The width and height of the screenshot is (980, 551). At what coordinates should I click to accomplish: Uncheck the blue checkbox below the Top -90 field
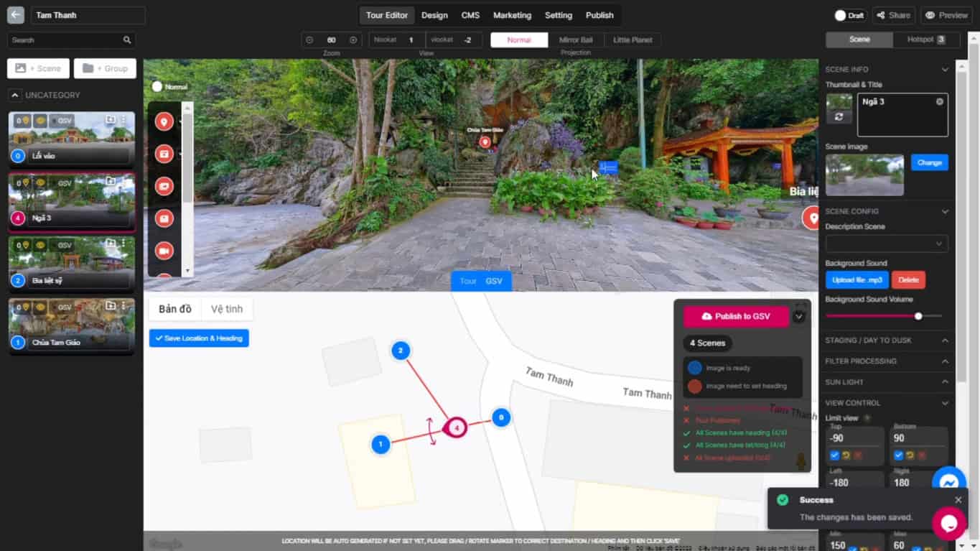click(834, 455)
